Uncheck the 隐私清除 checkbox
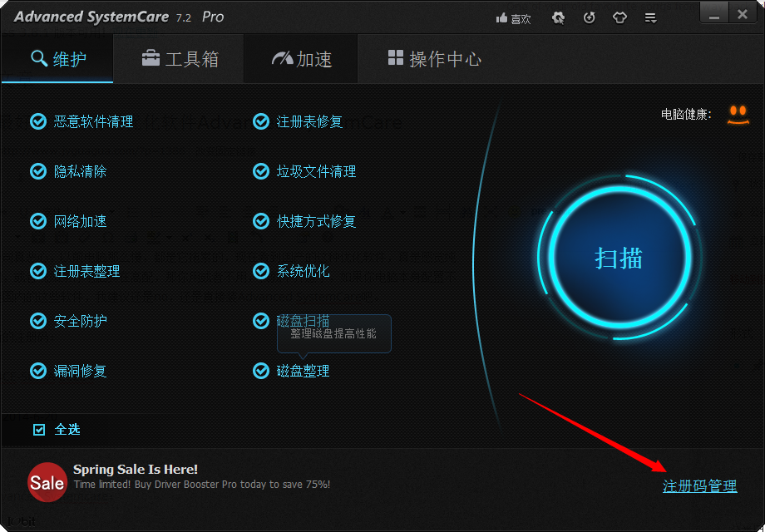The height and width of the screenshot is (532, 765). point(38,171)
